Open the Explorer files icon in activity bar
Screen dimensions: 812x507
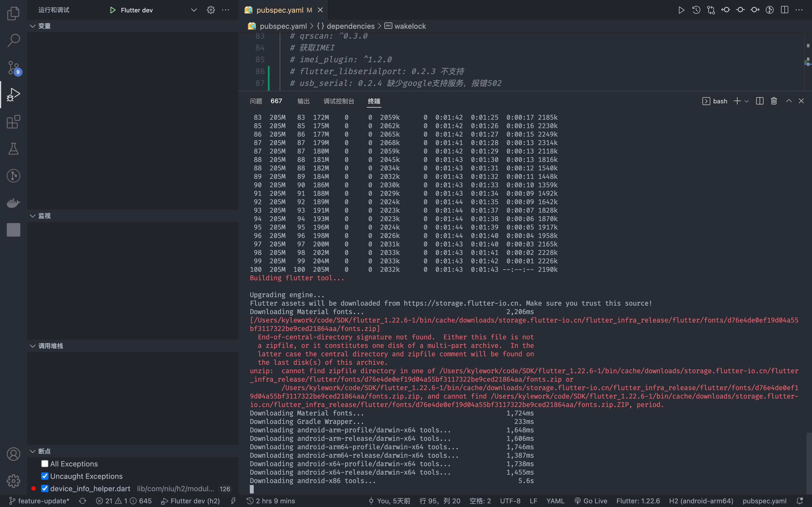(x=14, y=14)
